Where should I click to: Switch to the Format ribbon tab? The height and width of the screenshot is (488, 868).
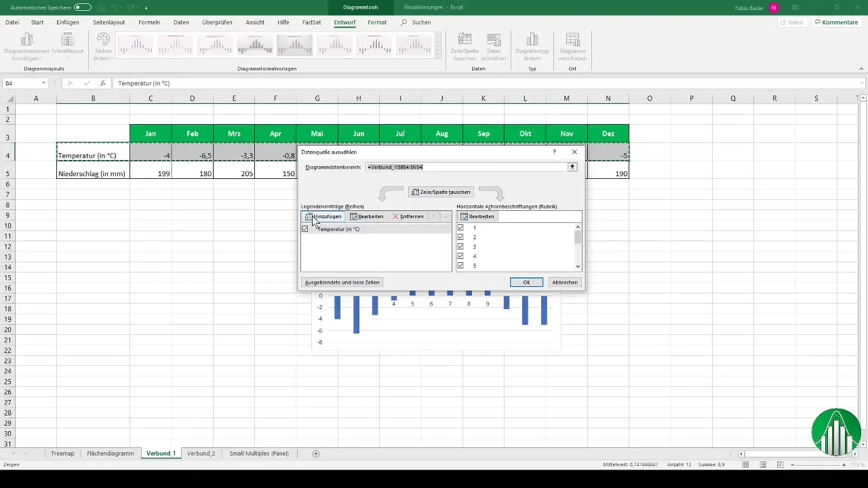click(x=377, y=22)
